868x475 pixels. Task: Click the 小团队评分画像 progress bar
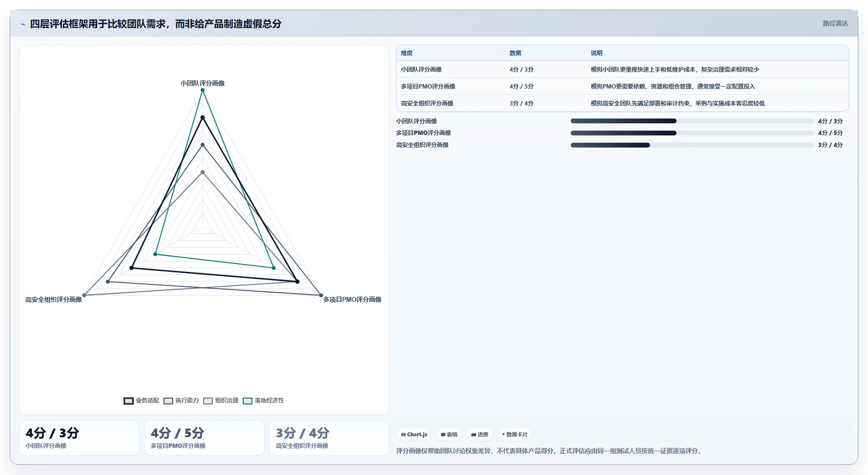tap(692, 121)
